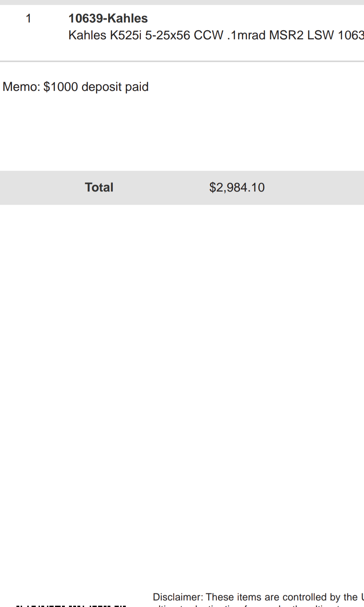Select the total amount $2,984.10

click(237, 187)
